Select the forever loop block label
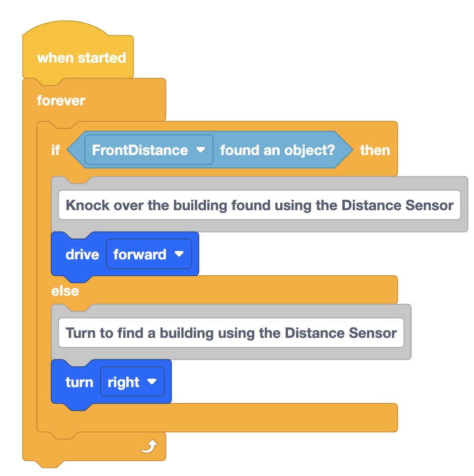Image resolution: width=474 pixels, height=476 pixels. pyautogui.click(x=61, y=100)
